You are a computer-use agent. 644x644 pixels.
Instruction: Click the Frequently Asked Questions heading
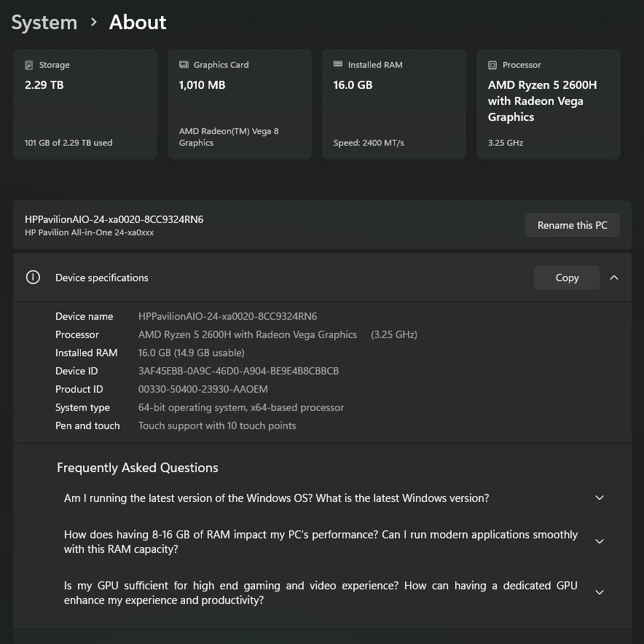tap(138, 468)
